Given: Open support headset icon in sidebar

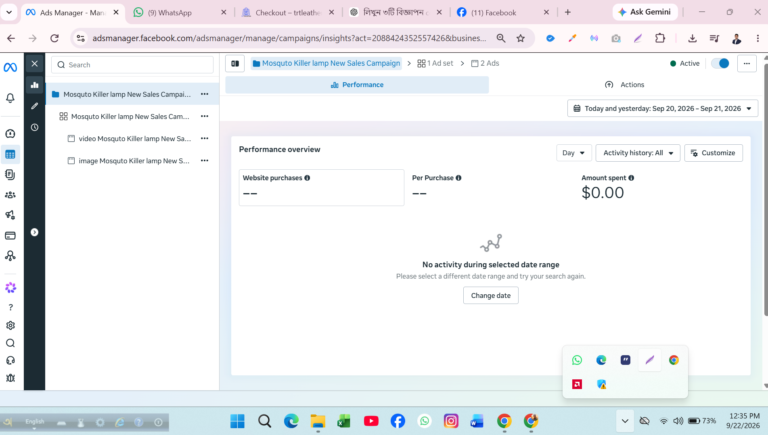Looking at the screenshot, I should [10, 361].
